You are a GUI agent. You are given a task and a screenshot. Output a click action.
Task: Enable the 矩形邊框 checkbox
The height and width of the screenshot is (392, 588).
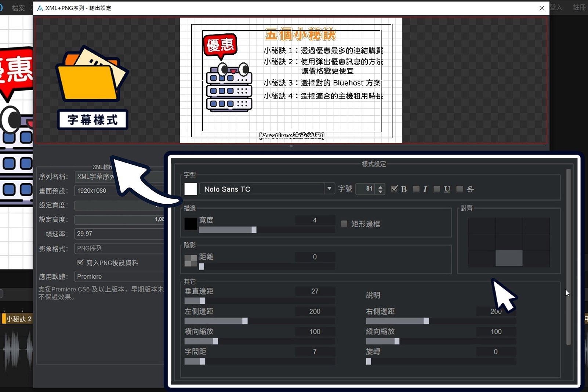click(x=344, y=224)
